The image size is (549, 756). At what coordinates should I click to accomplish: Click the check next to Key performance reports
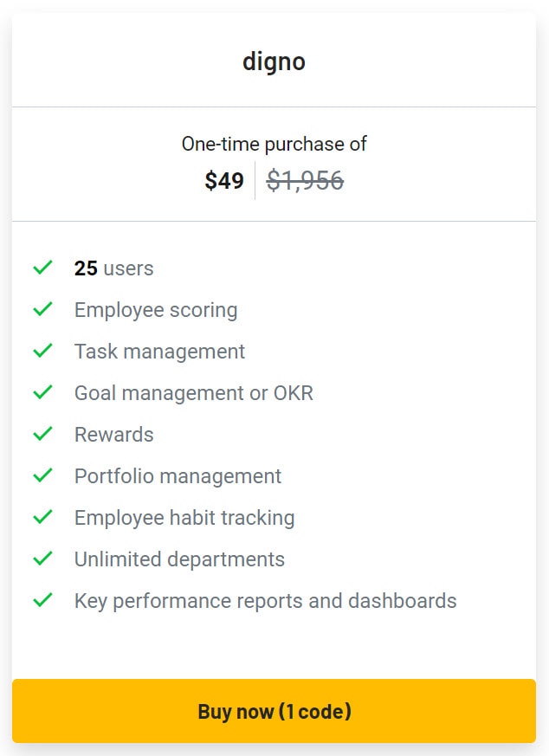pos(42,600)
